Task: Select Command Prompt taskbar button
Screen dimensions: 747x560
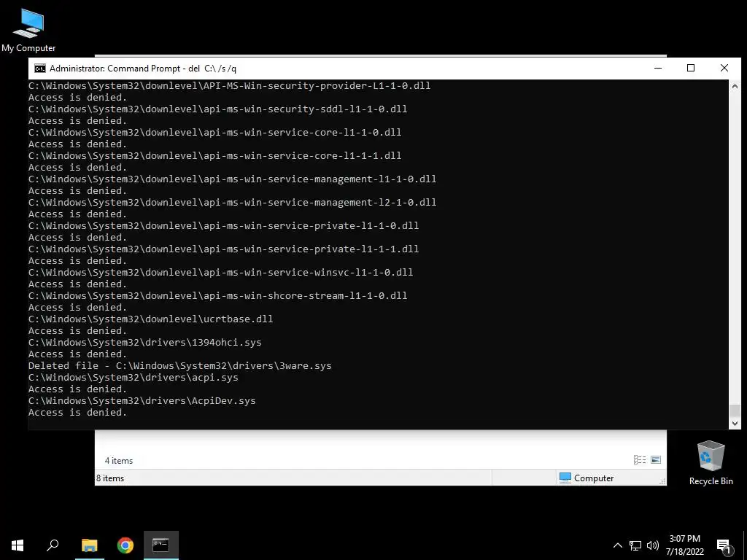Action: click(161, 545)
